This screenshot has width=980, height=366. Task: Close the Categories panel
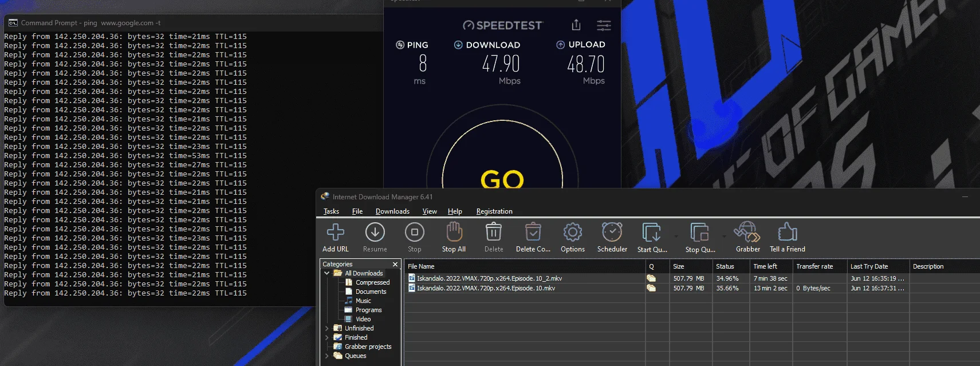pos(395,264)
